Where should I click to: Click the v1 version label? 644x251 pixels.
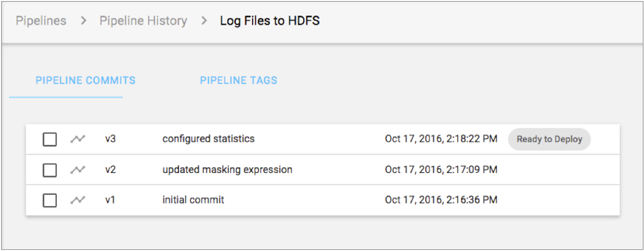point(110,200)
